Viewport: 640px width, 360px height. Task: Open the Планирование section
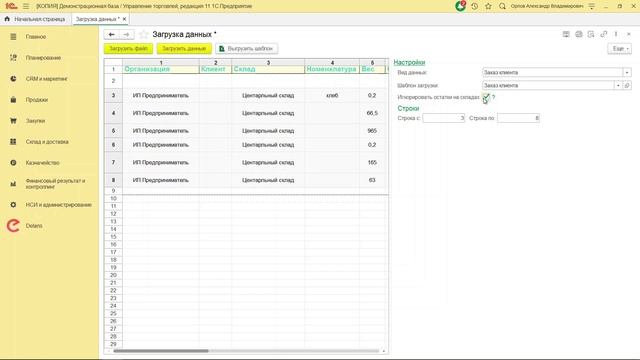coord(43,58)
